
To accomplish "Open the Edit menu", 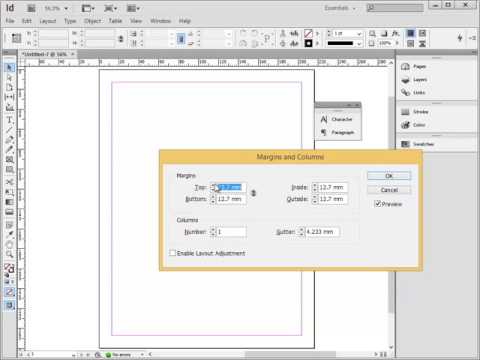I will 27,21.
